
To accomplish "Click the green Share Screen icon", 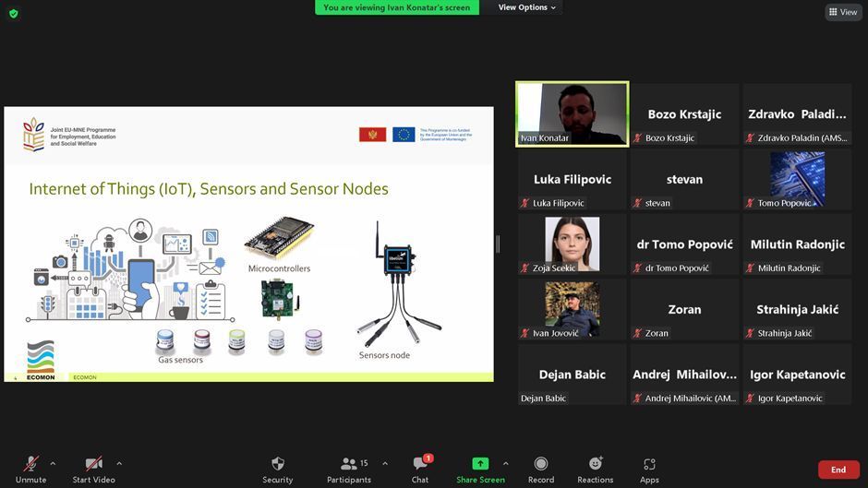I will (x=480, y=464).
